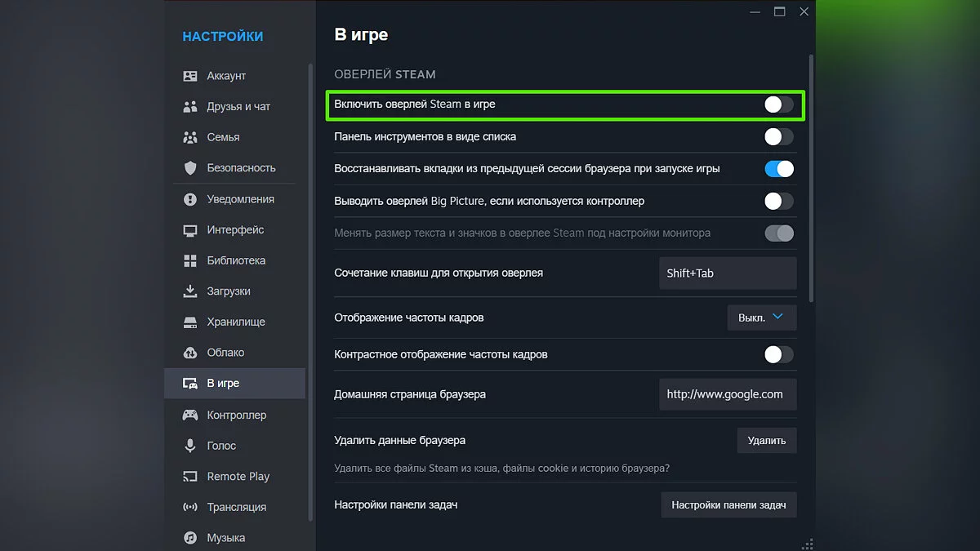Image resolution: width=980 pixels, height=551 pixels.
Task: Select the Безопасность shield icon
Action: (x=190, y=168)
